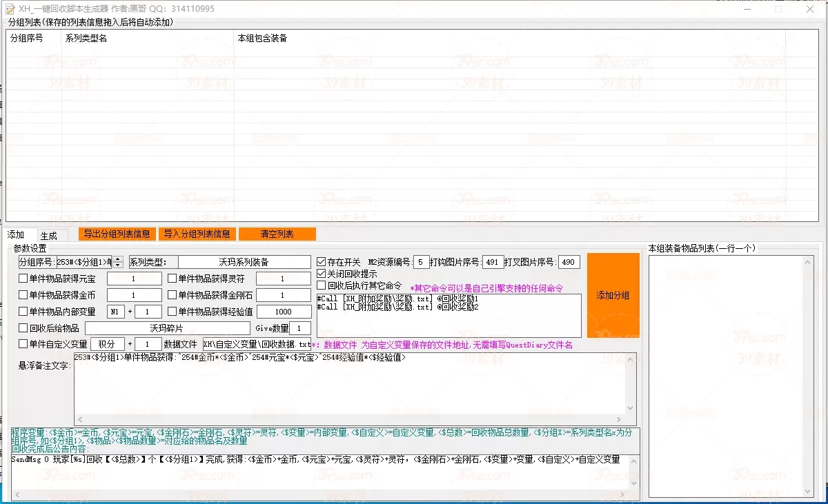Click the orange 添加分组 button

(x=613, y=295)
